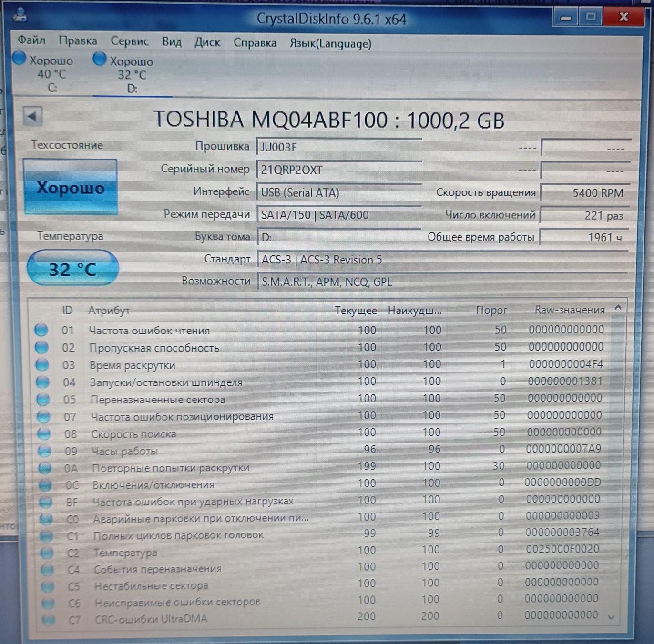Click the rotation speed value 5400 RPM
654x644 pixels.
tap(585, 193)
